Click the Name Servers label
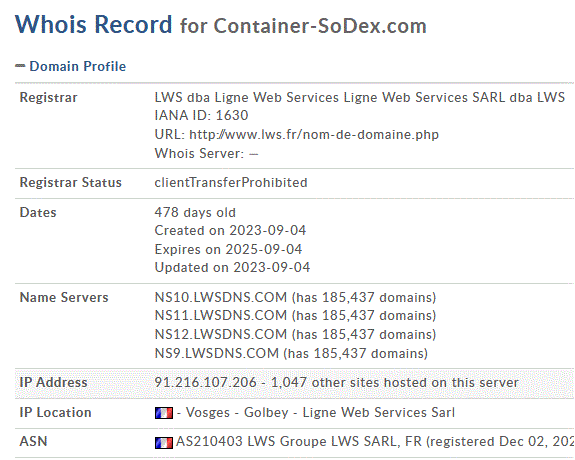 pos(64,297)
